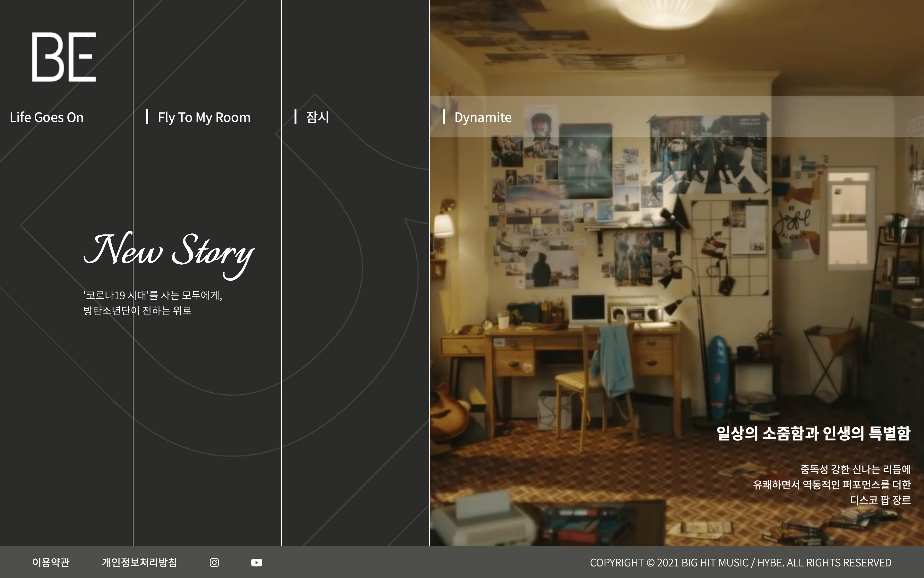Open the 이용약관 link

(51, 562)
